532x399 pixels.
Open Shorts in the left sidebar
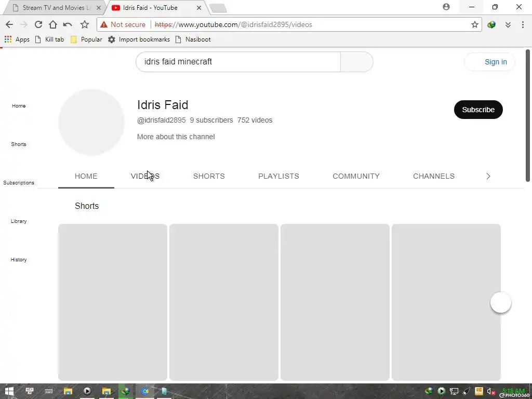pyautogui.click(x=19, y=144)
